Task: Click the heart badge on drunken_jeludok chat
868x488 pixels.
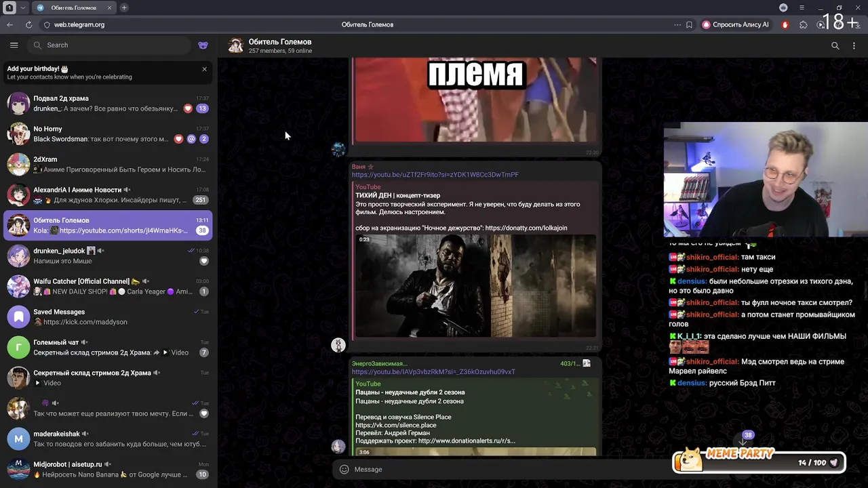Action: (203, 261)
